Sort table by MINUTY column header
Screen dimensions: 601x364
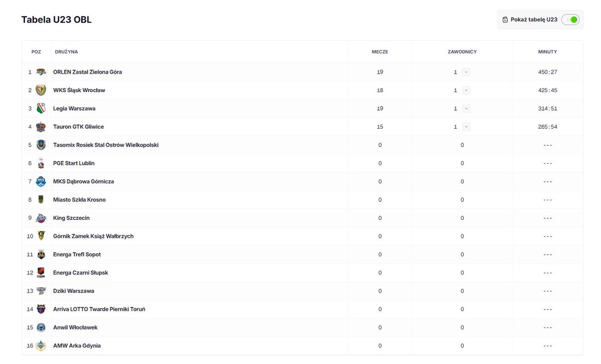[547, 52]
